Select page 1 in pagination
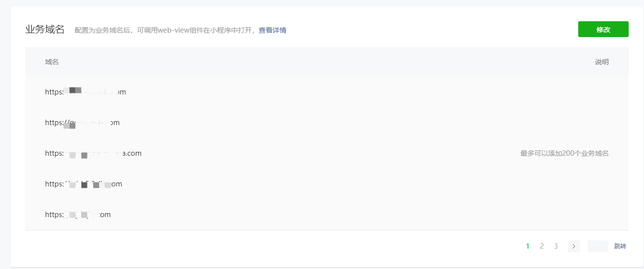Screen dimensions: 644x269 click(x=528, y=246)
